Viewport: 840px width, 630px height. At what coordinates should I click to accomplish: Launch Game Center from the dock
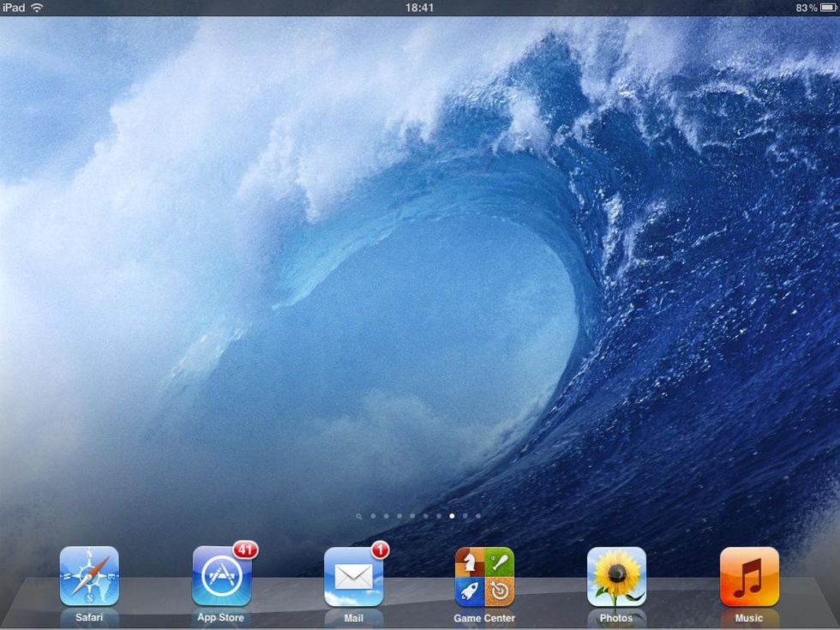(x=484, y=576)
